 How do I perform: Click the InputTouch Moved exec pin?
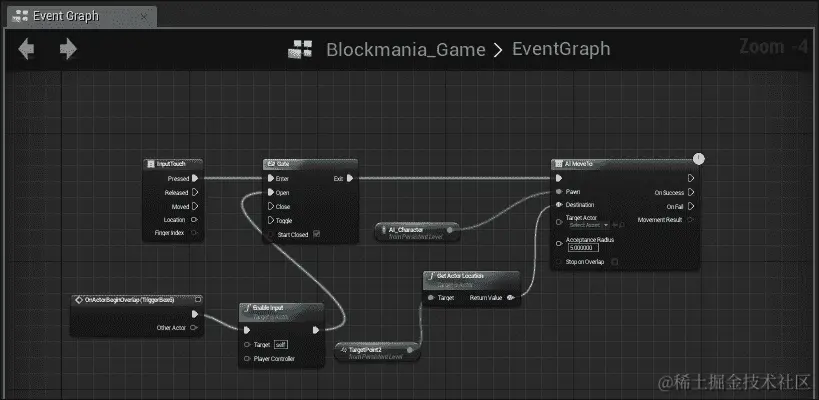click(195, 206)
